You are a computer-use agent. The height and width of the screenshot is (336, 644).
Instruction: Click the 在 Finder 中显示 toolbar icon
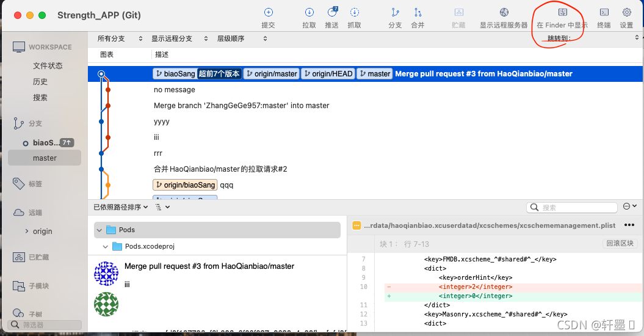(562, 13)
